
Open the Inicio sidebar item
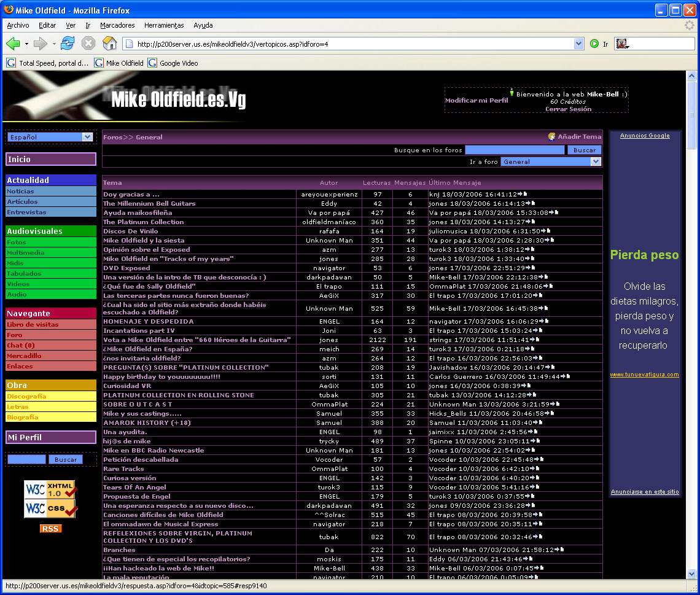(51, 160)
